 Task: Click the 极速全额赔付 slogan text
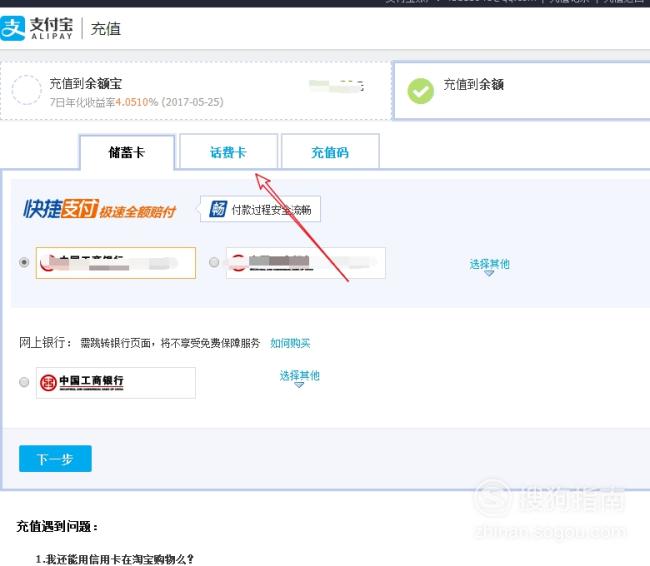pos(138,211)
